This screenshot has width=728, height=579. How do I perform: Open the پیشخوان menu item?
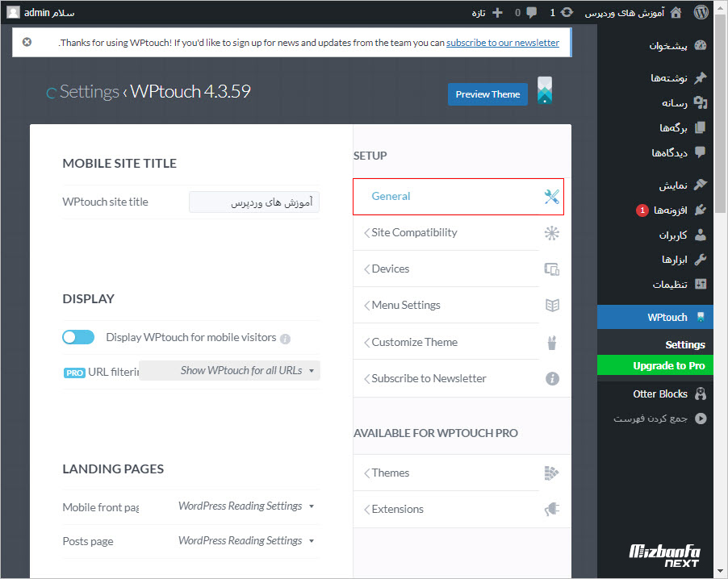coord(655,45)
